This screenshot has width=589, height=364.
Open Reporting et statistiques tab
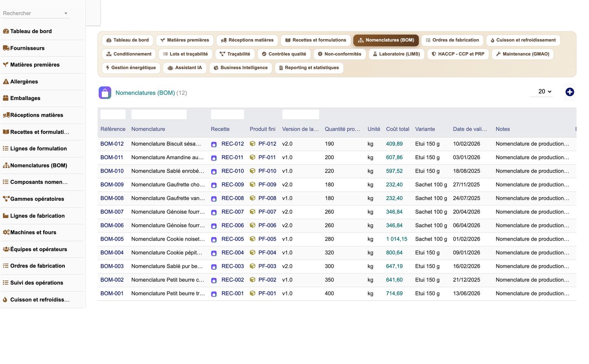(309, 68)
